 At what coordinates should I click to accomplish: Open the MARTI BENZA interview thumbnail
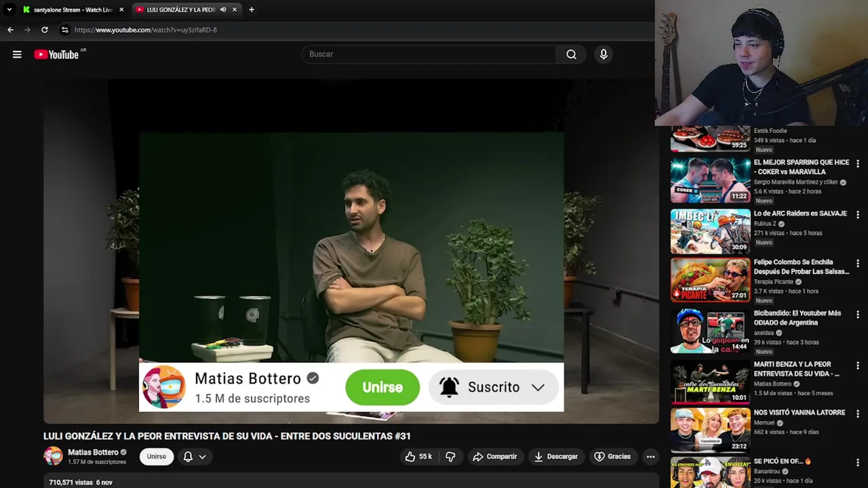pyautogui.click(x=711, y=382)
